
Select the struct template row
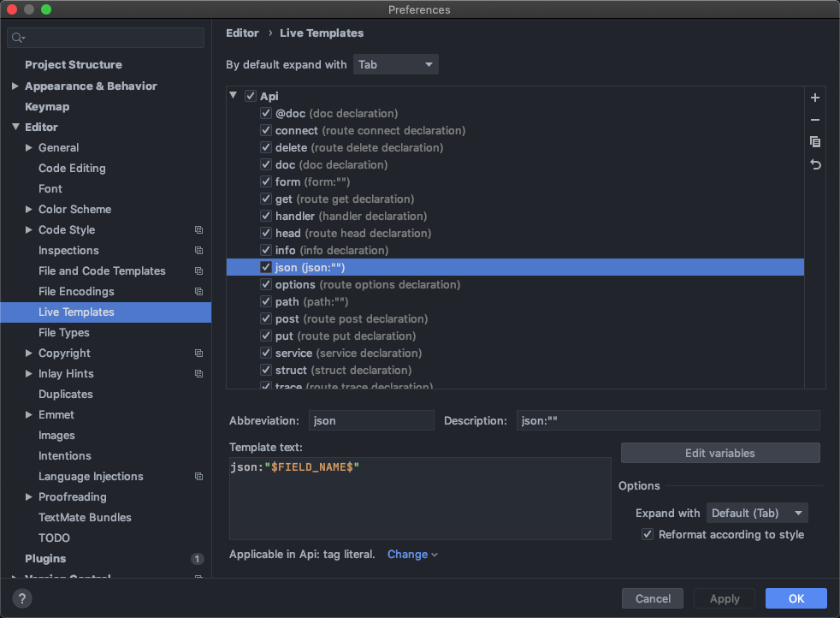tap(515, 371)
